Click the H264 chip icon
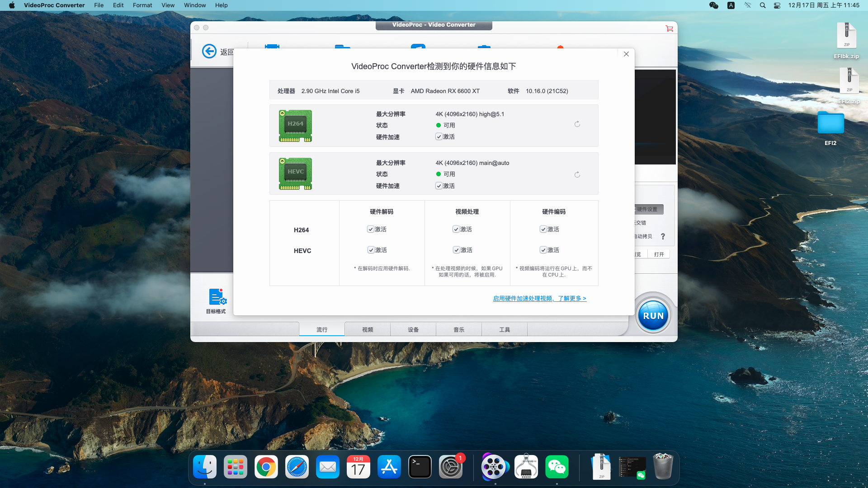 295,126
